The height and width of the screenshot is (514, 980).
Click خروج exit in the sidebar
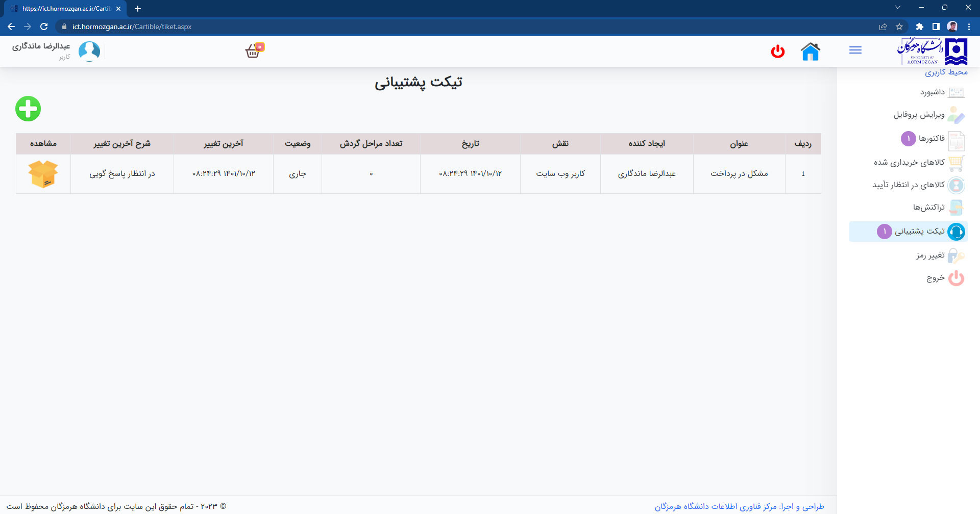pyautogui.click(x=935, y=278)
